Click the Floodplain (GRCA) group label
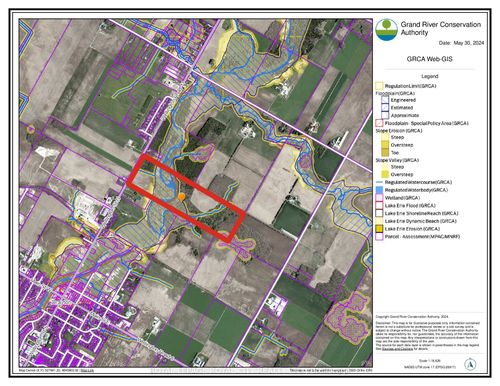The width and height of the screenshot is (500, 386). [395, 93]
